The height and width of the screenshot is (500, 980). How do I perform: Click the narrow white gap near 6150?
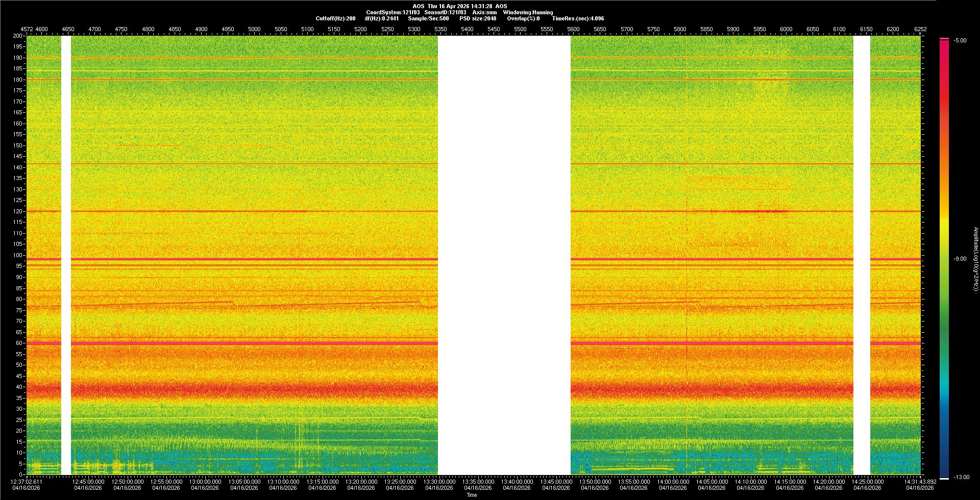click(862, 255)
